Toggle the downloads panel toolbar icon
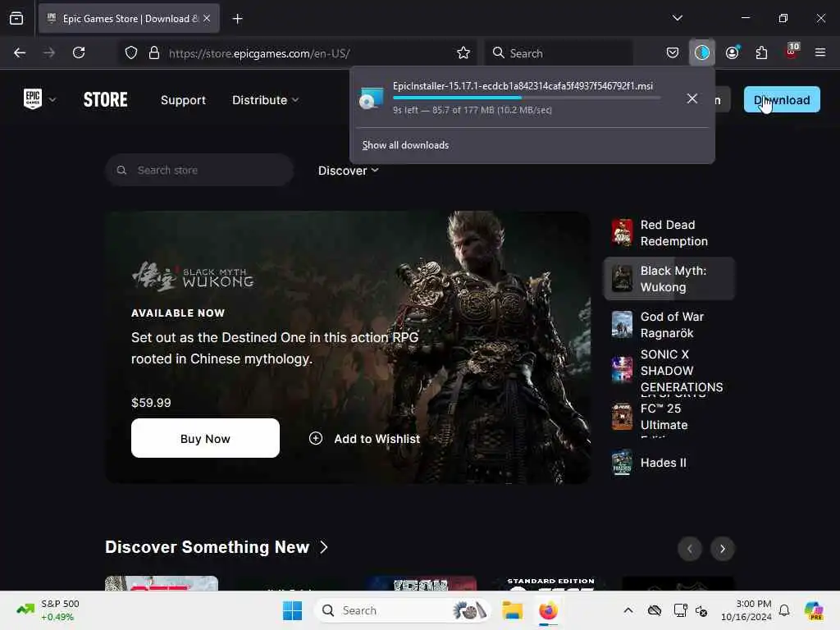 coord(702,52)
